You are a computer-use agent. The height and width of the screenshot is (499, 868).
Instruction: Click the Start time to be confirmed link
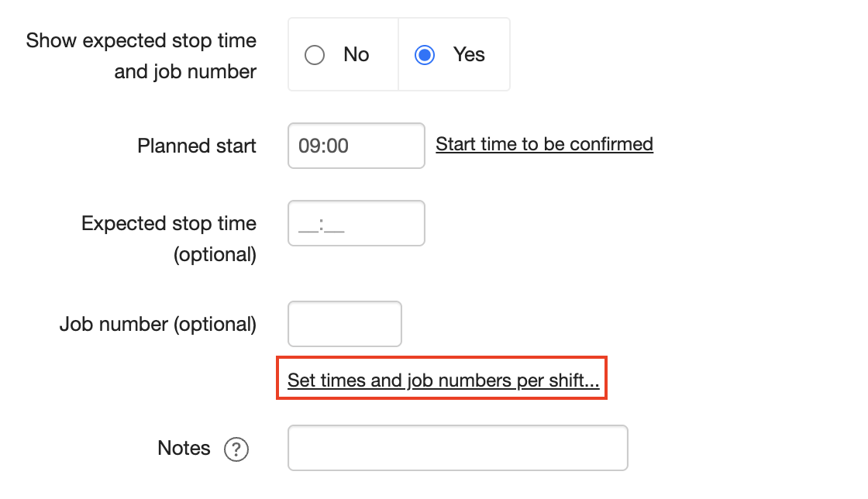(544, 144)
